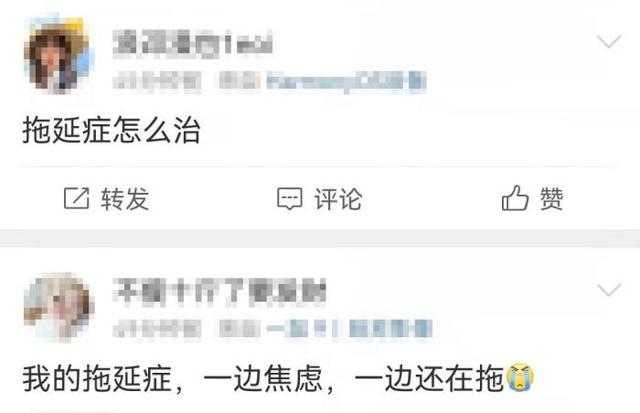This screenshot has width=640, height=413.
Task: Click first post's blue source link
Action: tap(347, 81)
